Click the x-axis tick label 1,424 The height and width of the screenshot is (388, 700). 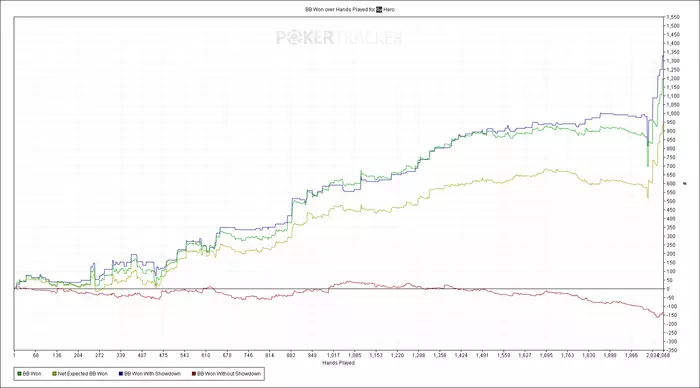point(461,355)
